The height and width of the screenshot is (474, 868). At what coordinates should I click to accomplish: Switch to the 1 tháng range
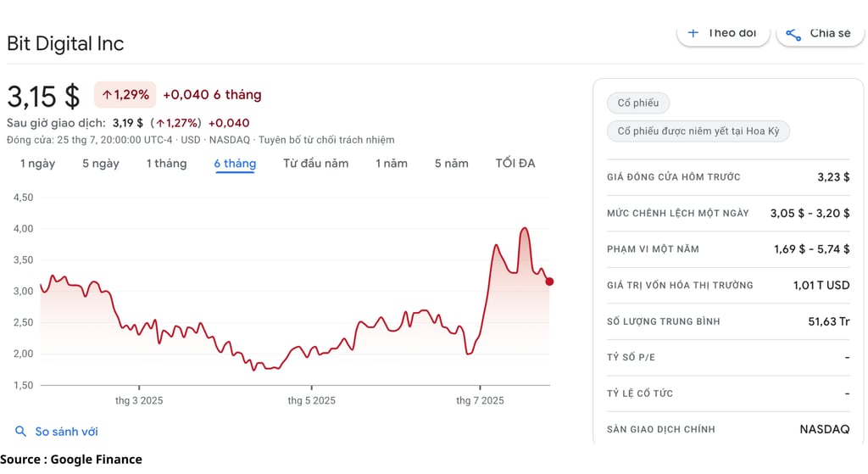click(x=166, y=164)
